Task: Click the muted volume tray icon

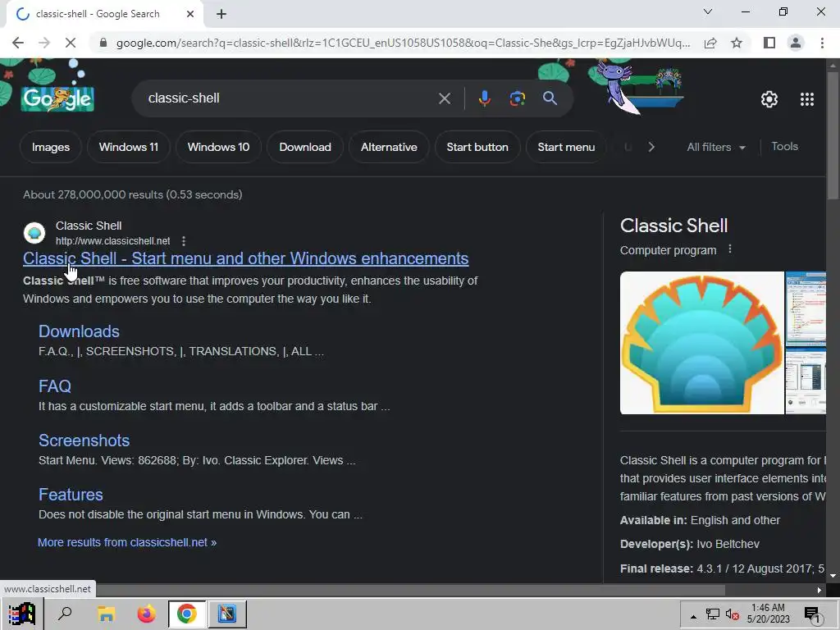Action: [733, 614]
